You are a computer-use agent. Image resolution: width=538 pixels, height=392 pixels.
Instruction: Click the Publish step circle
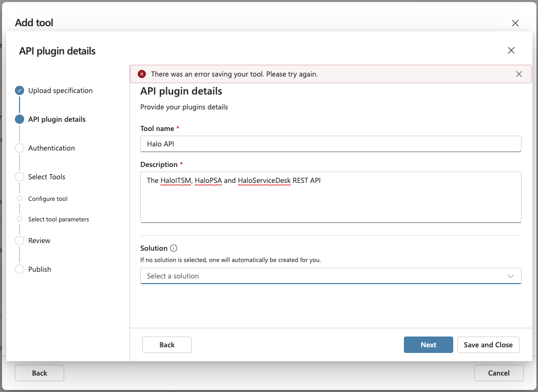(x=20, y=269)
